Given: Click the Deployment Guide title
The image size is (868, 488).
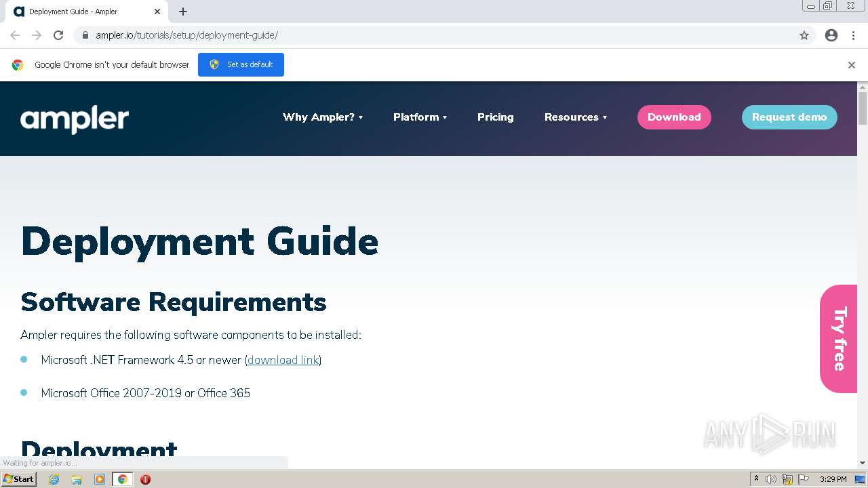Looking at the screenshot, I should (x=199, y=241).
